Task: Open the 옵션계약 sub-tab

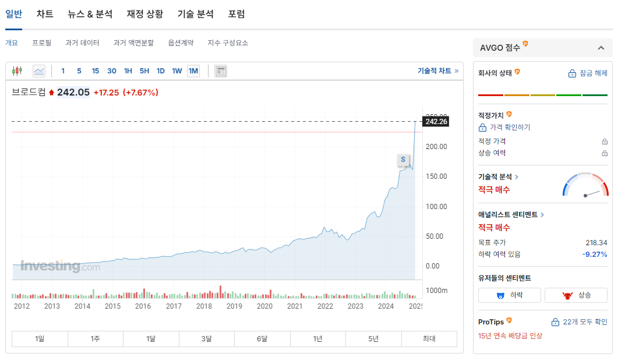Action: (x=181, y=43)
